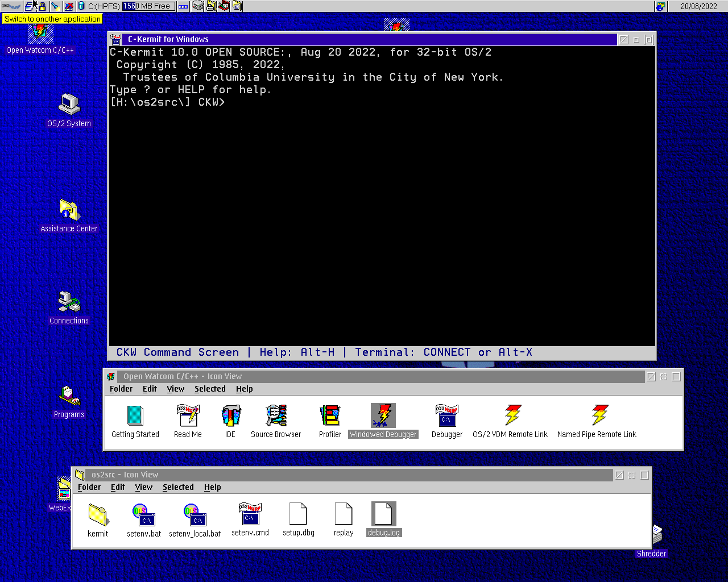The width and height of the screenshot is (728, 582).
Task: Open the C-Kermit window system menu icon
Action: (115, 39)
